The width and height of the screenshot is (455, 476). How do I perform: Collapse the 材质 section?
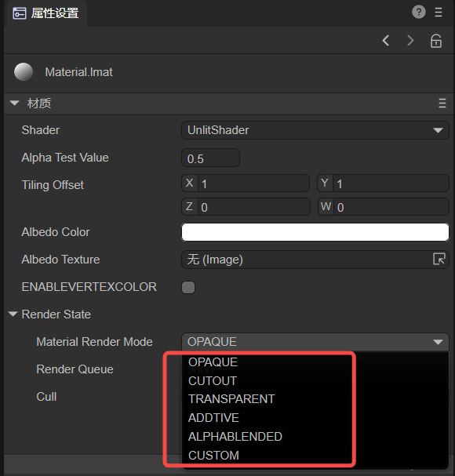tap(14, 103)
